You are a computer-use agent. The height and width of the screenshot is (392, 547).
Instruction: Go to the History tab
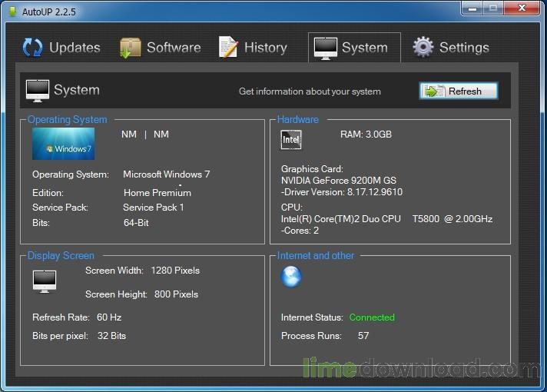pos(265,48)
